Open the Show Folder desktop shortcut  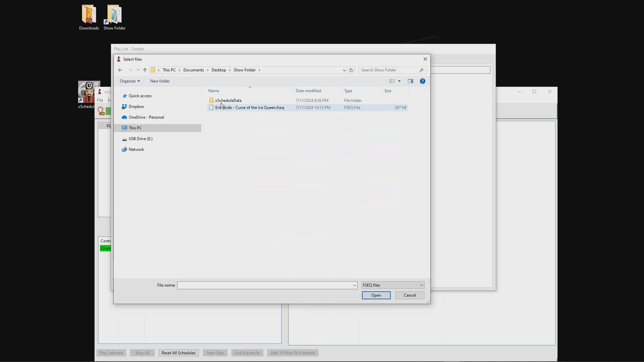(114, 17)
